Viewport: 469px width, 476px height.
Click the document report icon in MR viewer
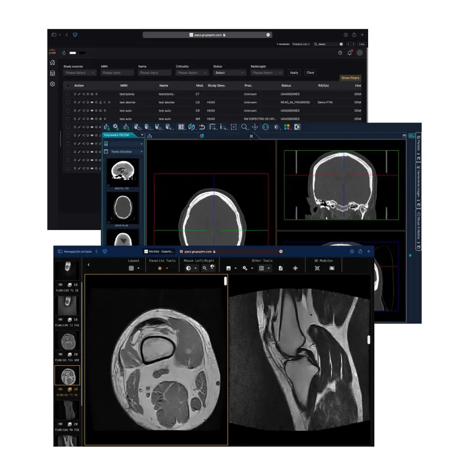click(x=280, y=268)
